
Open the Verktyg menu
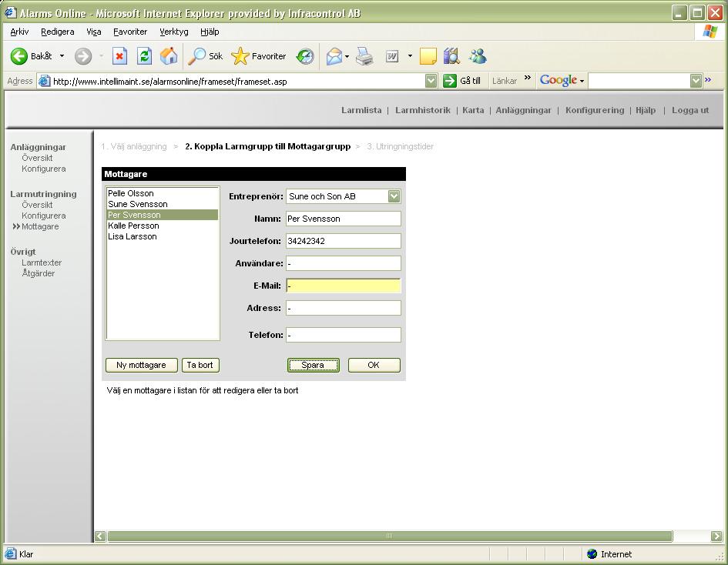point(174,32)
